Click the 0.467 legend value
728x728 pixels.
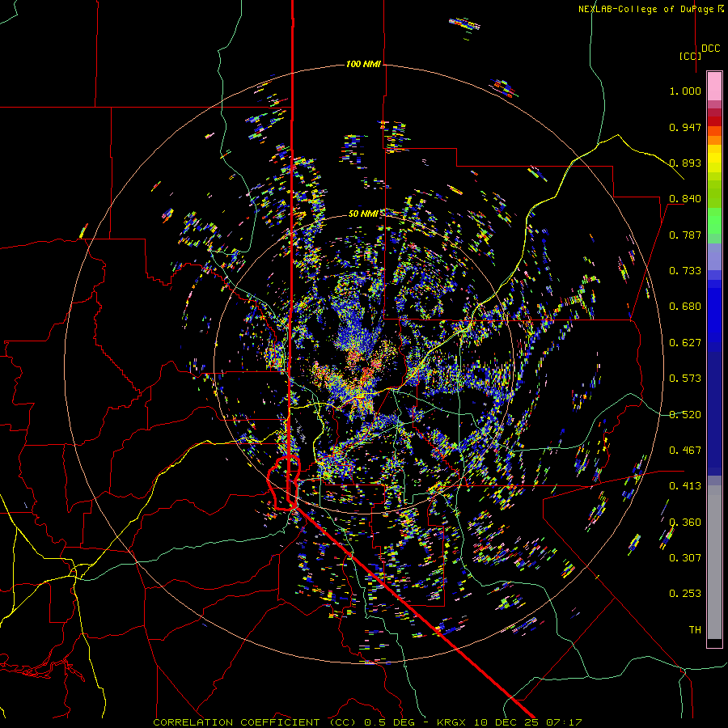pyautogui.click(x=685, y=451)
